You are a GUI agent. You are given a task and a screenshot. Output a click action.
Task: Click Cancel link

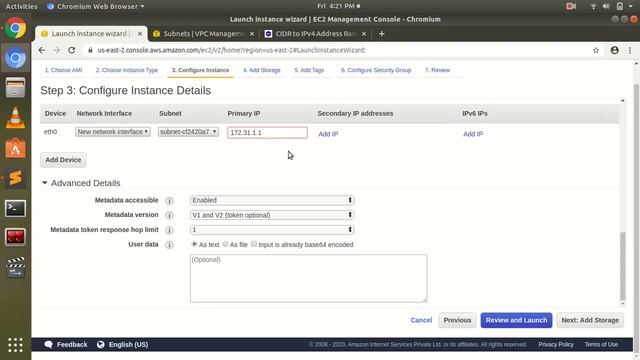[421, 320]
